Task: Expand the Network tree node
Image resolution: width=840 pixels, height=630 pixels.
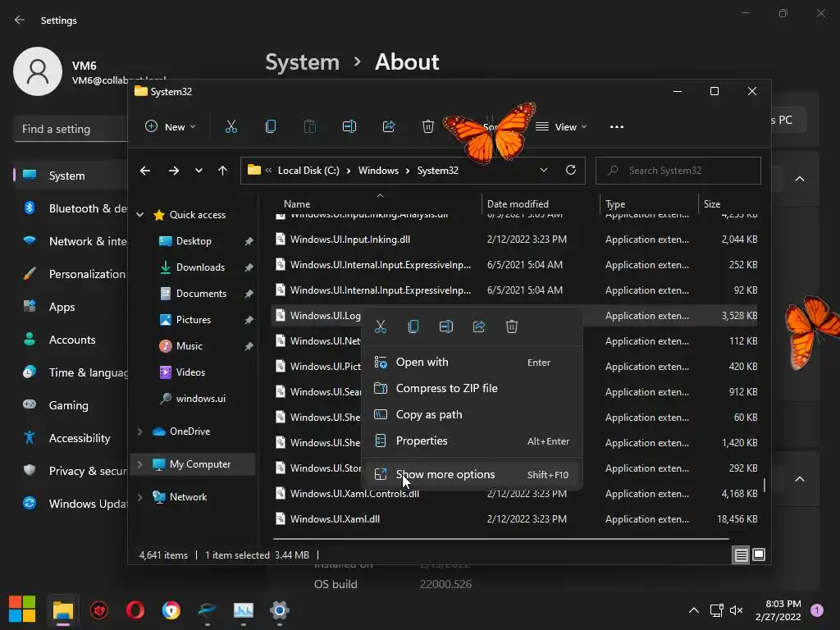Action: 139,496
